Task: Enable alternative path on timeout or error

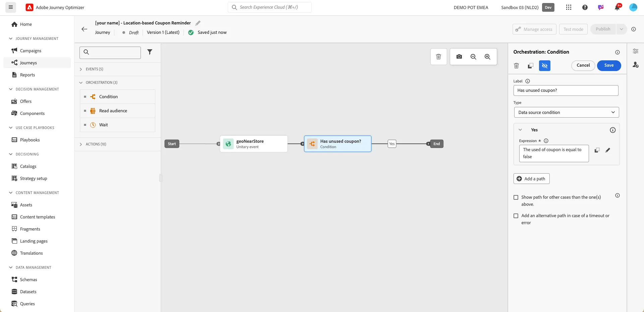Action: point(516,216)
